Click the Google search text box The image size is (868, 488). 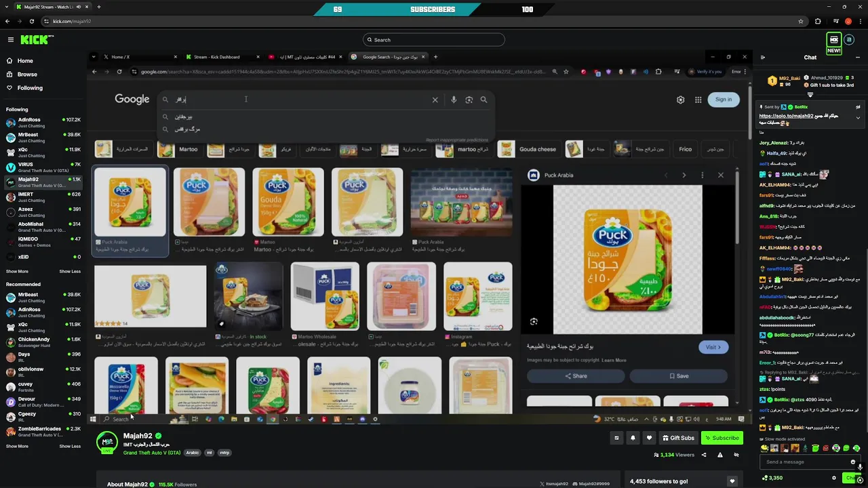point(298,100)
